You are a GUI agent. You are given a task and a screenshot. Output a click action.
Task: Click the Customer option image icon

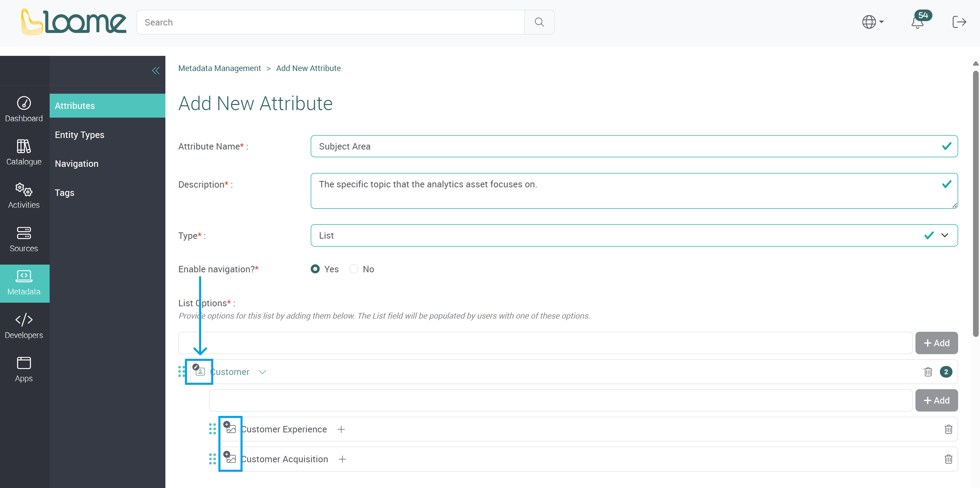tap(199, 370)
